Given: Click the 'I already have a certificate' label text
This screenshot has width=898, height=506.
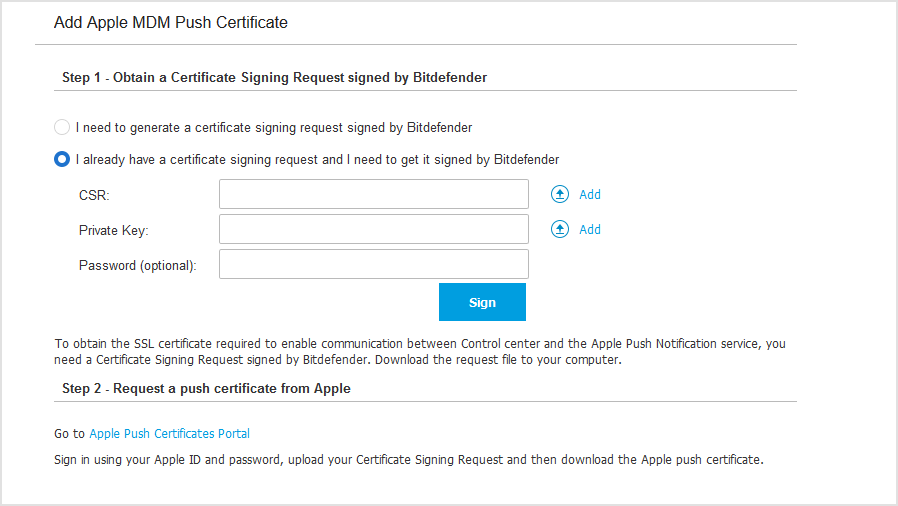Looking at the screenshot, I should coord(317,159).
